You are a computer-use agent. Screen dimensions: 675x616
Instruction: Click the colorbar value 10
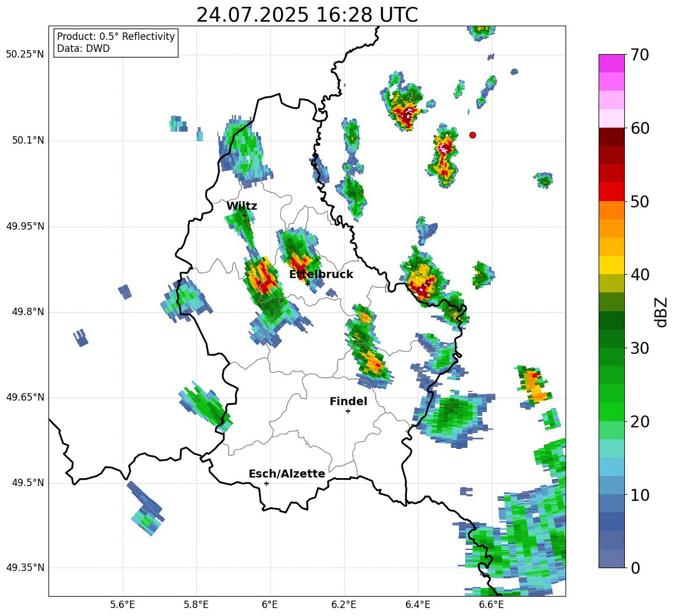(640, 495)
